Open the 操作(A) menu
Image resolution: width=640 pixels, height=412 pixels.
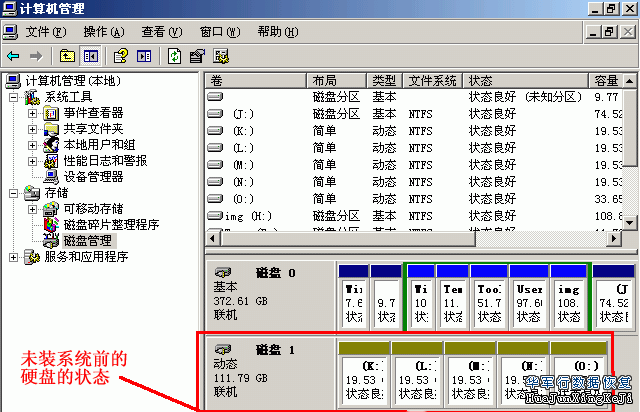point(105,32)
